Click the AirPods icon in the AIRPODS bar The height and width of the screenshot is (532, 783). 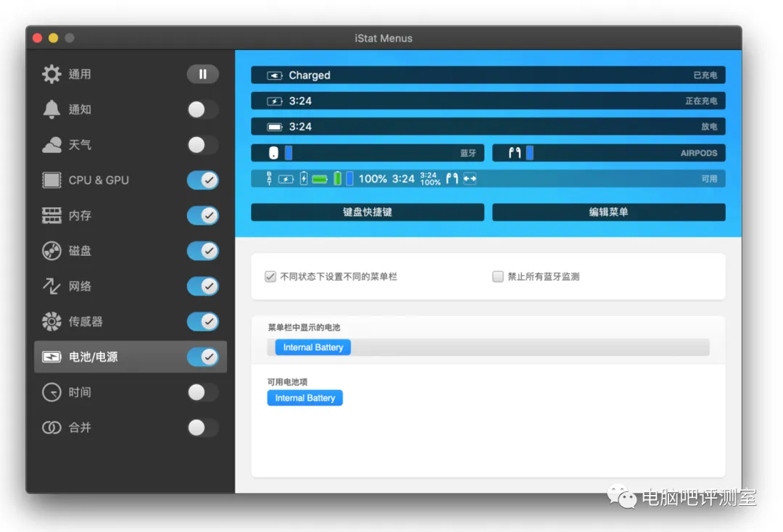tap(514, 153)
